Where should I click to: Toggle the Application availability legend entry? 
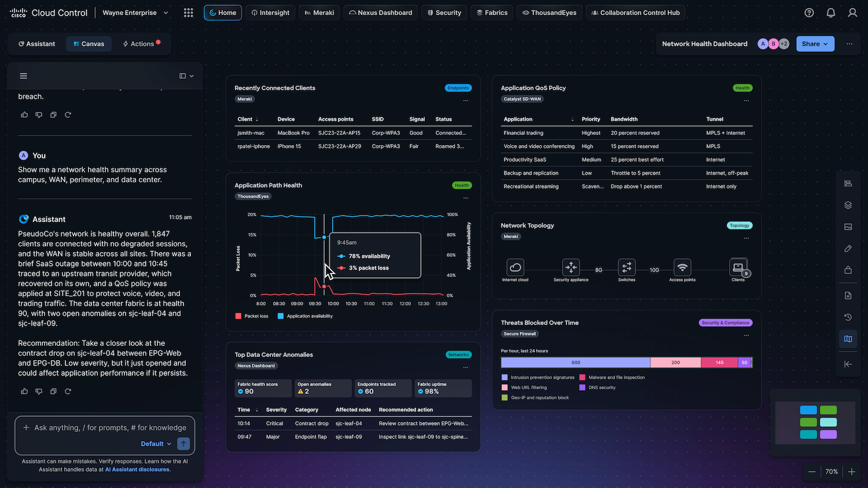305,316
